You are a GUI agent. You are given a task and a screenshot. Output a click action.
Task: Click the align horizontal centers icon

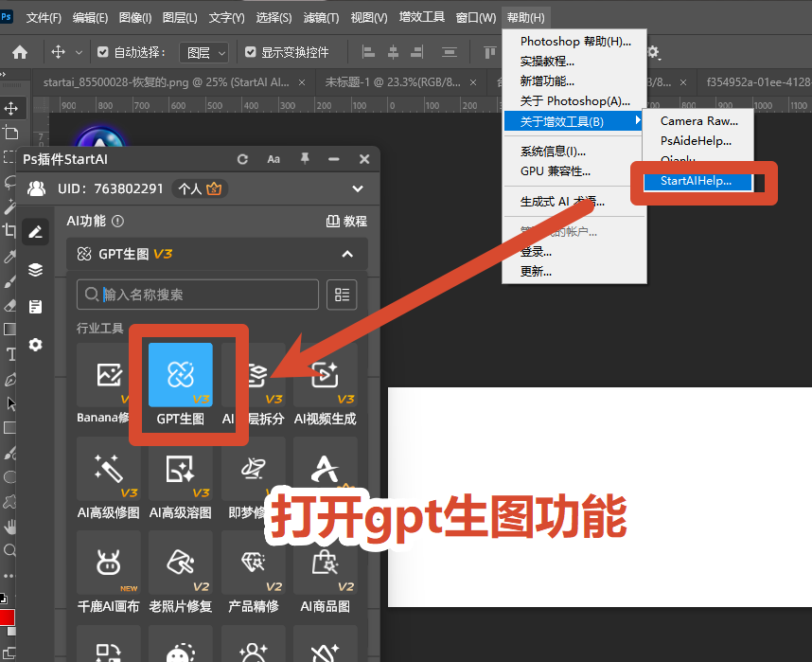393,52
